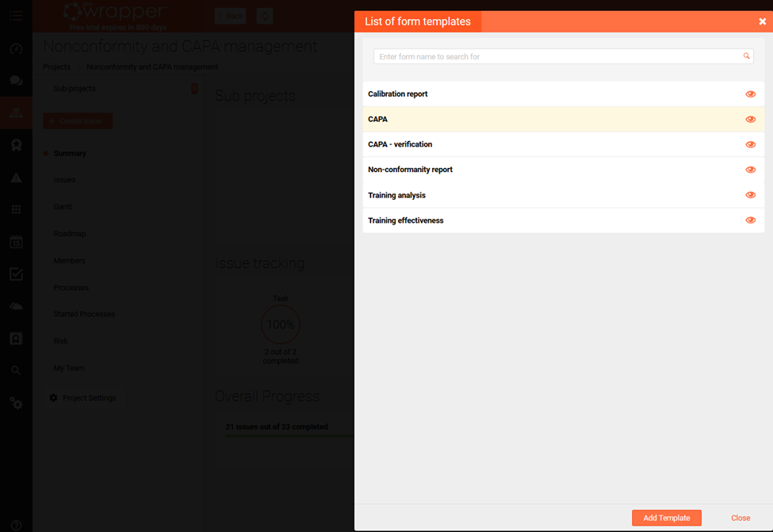The height and width of the screenshot is (532, 773).
Task: Click the Create Issue button
Action: pyautogui.click(x=78, y=121)
